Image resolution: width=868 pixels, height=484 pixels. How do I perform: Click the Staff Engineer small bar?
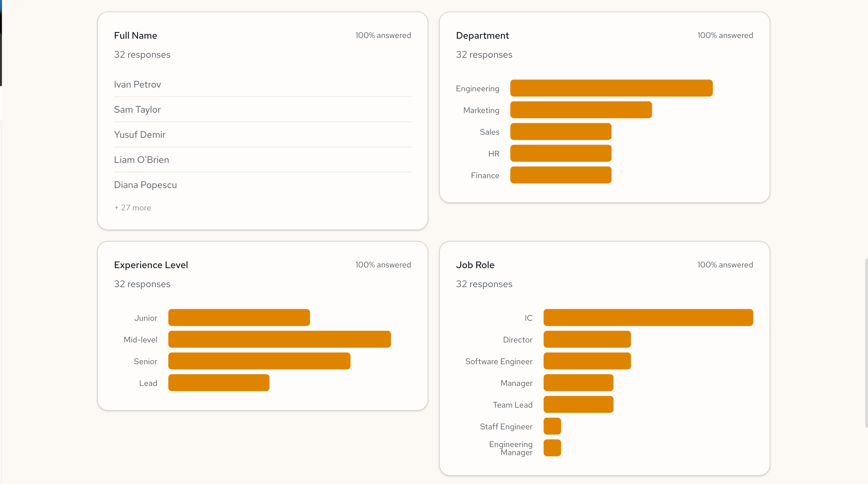552,426
